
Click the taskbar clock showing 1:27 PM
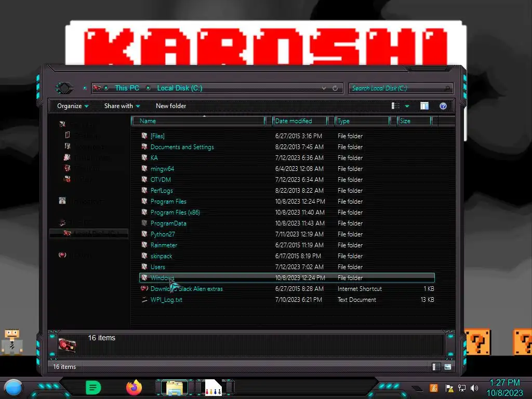[505, 383]
